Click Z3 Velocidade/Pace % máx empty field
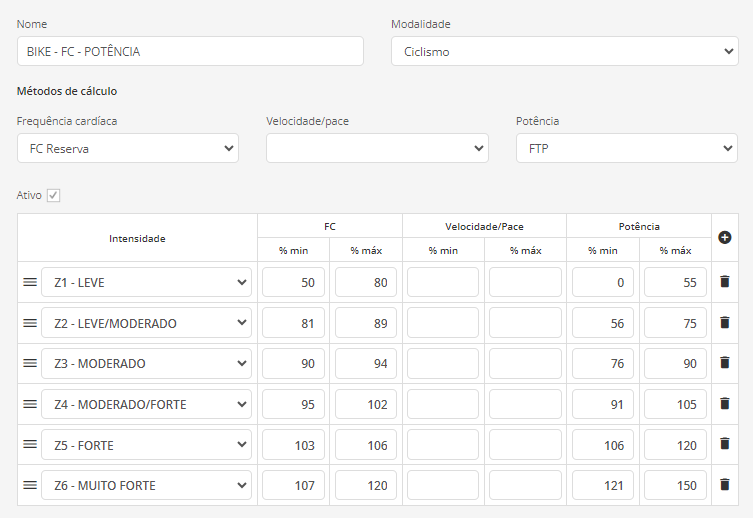Image resolution: width=753 pixels, height=518 pixels. click(525, 363)
